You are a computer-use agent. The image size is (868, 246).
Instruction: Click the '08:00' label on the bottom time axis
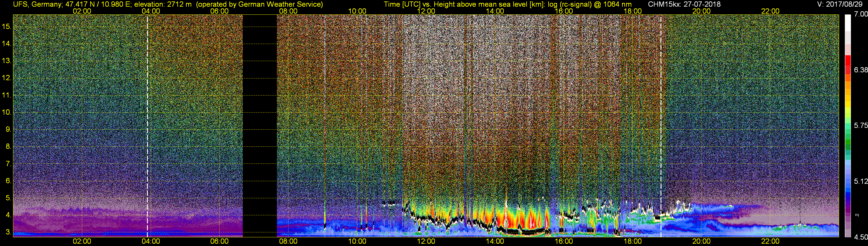[x=288, y=241]
